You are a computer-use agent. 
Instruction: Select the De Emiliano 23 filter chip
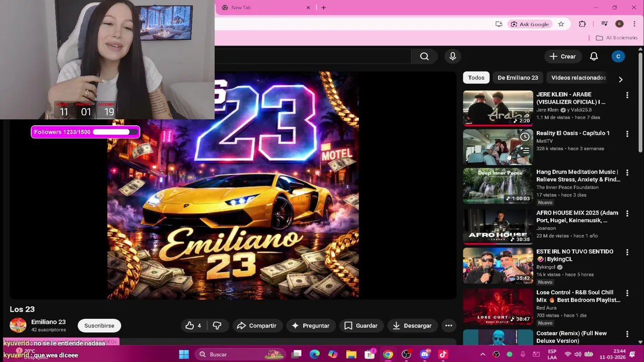(518, 77)
